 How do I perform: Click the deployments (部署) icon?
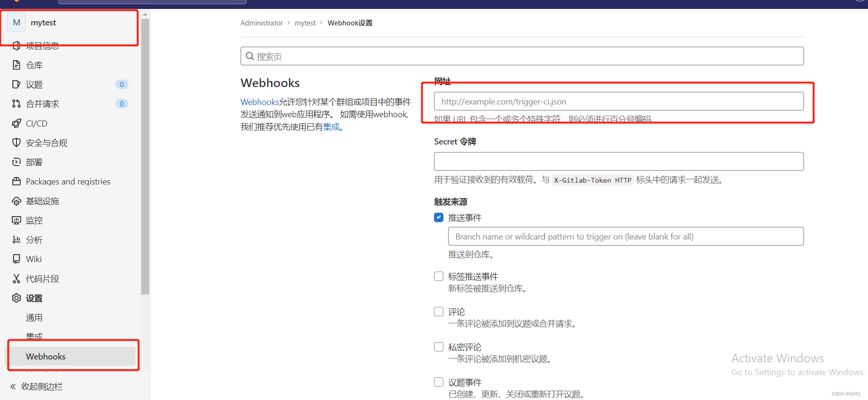[x=16, y=162]
